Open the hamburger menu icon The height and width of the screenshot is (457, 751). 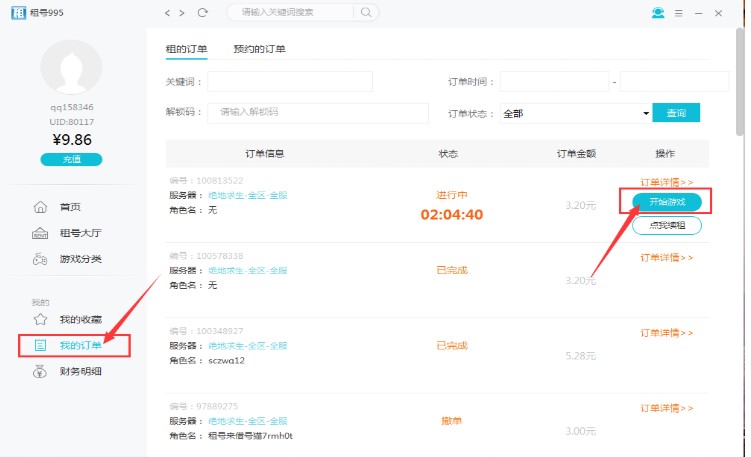pos(679,13)
